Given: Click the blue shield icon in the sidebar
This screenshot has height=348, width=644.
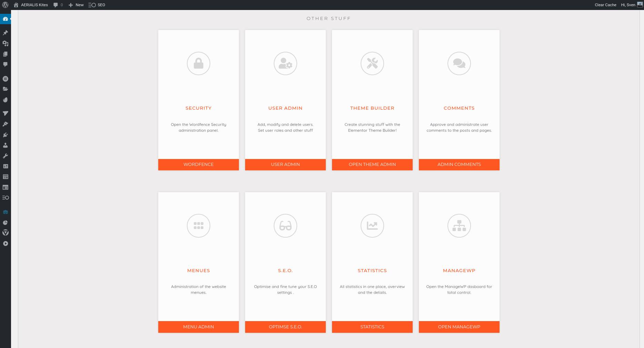Looking at the screenshot, I should [x=6, y=212].
